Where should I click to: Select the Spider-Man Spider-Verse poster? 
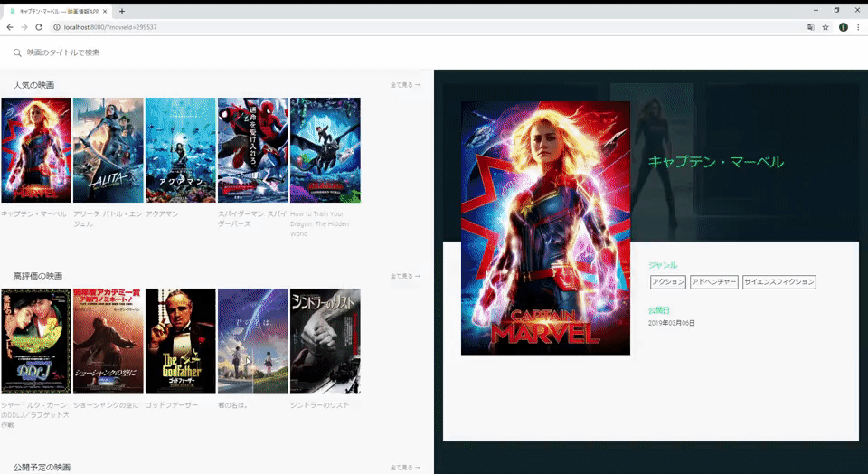pos(253,150)
